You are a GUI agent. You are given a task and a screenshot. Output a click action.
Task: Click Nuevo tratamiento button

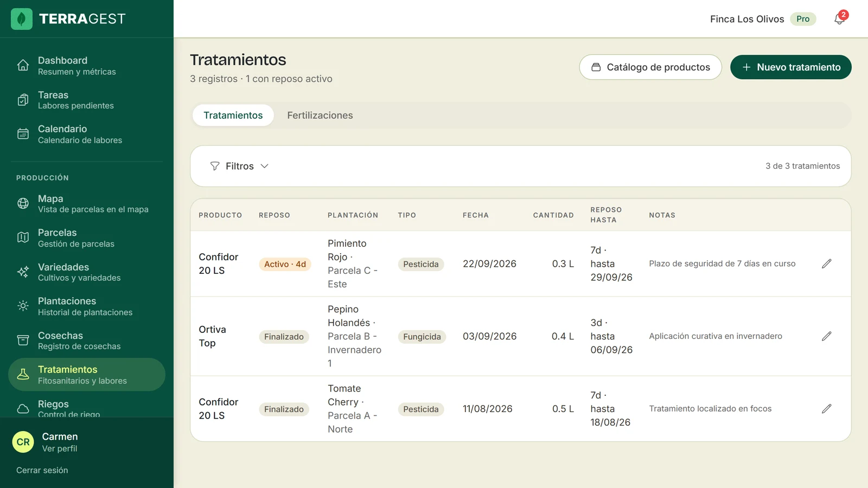point(791,67)
